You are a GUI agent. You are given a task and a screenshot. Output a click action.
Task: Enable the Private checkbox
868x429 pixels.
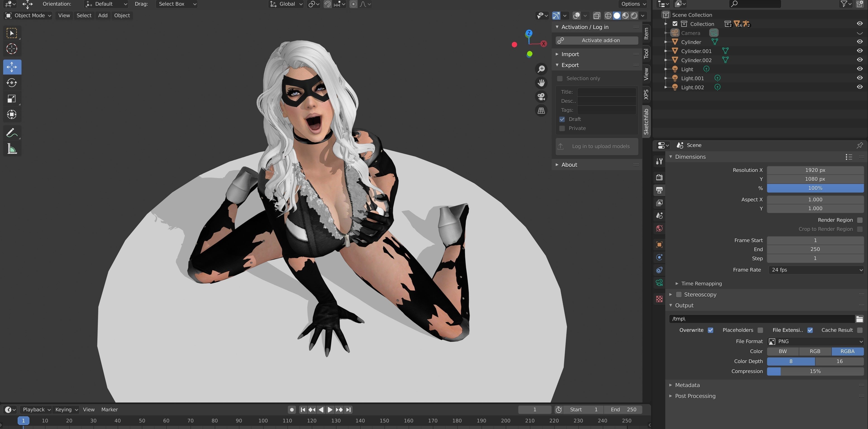pos(562,128)
